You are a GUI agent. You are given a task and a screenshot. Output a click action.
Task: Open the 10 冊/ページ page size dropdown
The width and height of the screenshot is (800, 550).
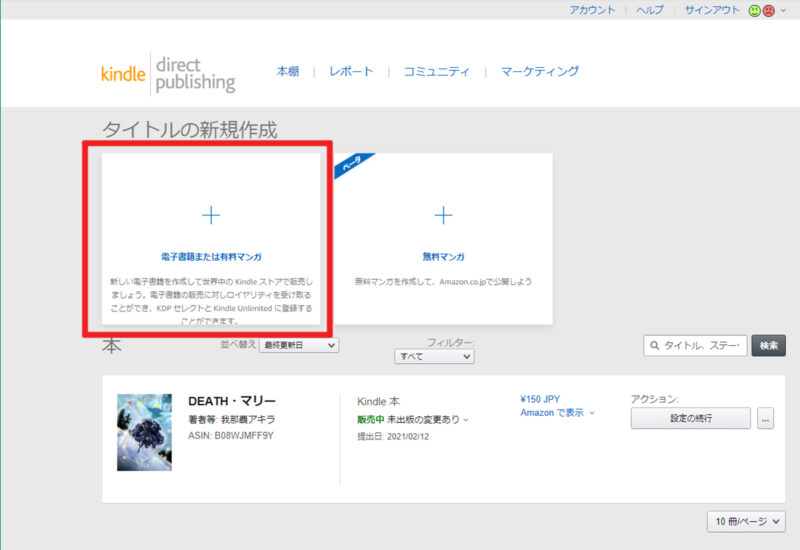point(746,521)
